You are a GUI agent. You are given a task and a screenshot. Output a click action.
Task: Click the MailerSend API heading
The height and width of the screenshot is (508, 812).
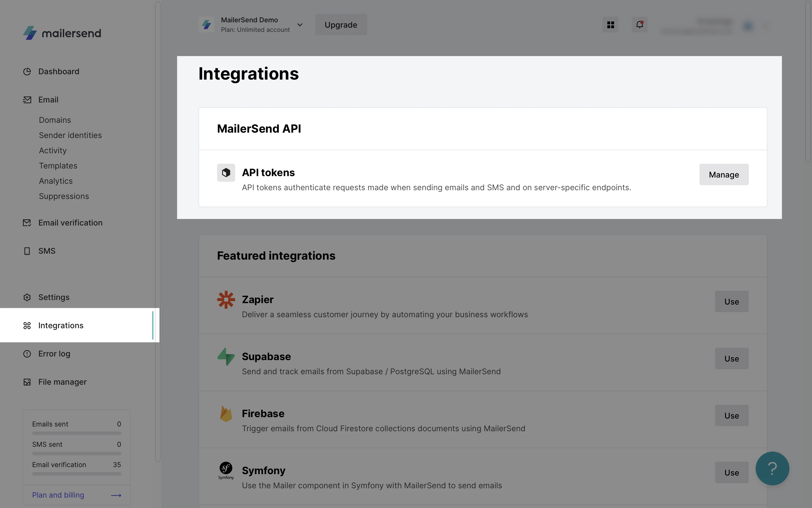point(259,129)
